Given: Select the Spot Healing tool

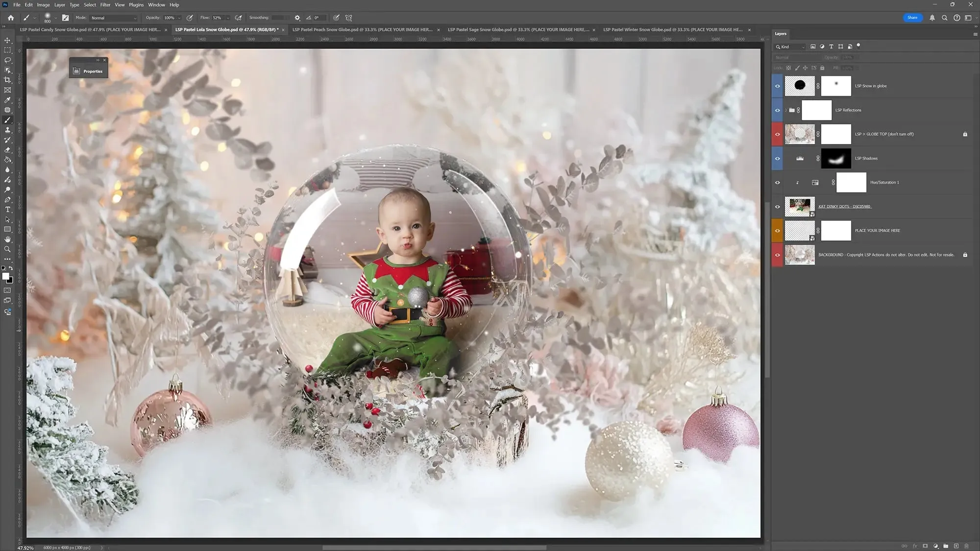Looking at the screenshot, I should click(7, 110).
